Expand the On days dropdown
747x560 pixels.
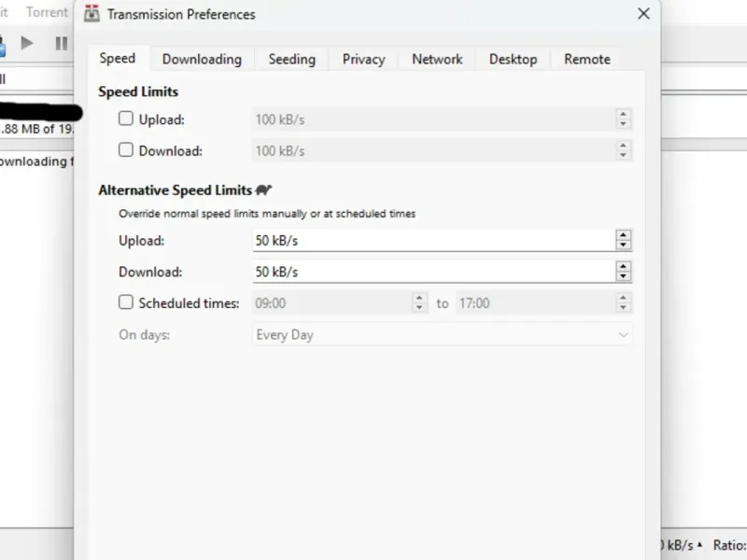(443, 334)
